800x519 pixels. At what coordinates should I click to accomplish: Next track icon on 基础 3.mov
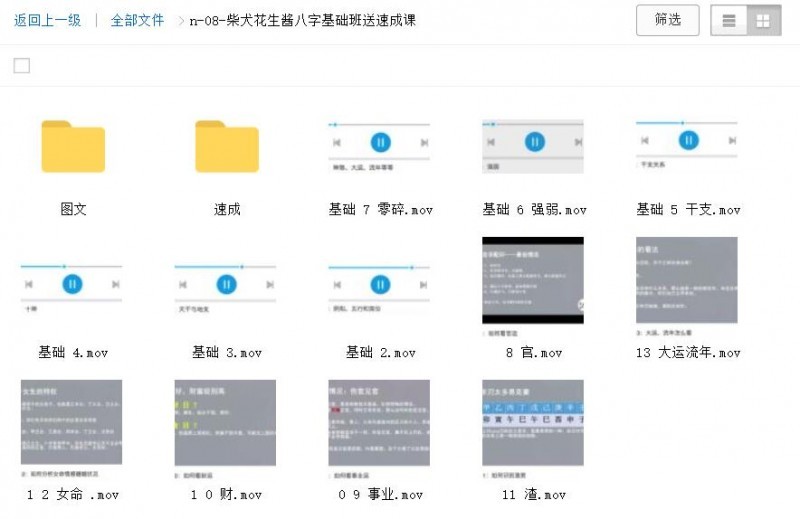tap(270, 284)
